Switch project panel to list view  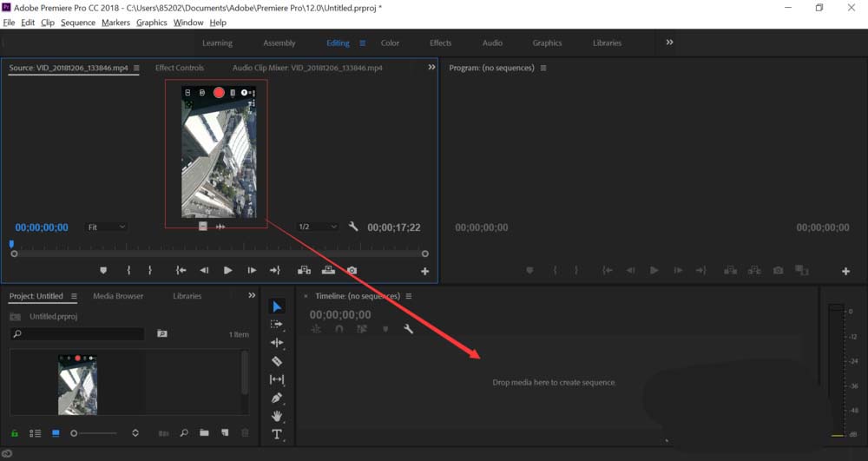point(36,432)
